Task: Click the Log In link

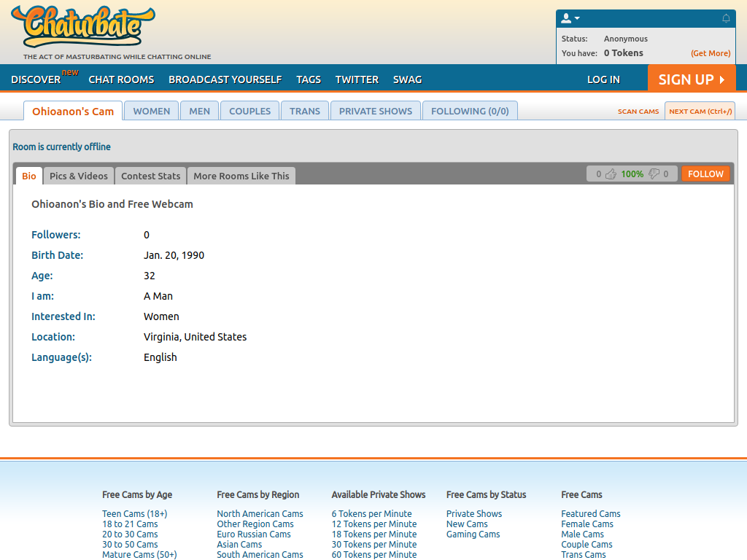Action: 603,79
